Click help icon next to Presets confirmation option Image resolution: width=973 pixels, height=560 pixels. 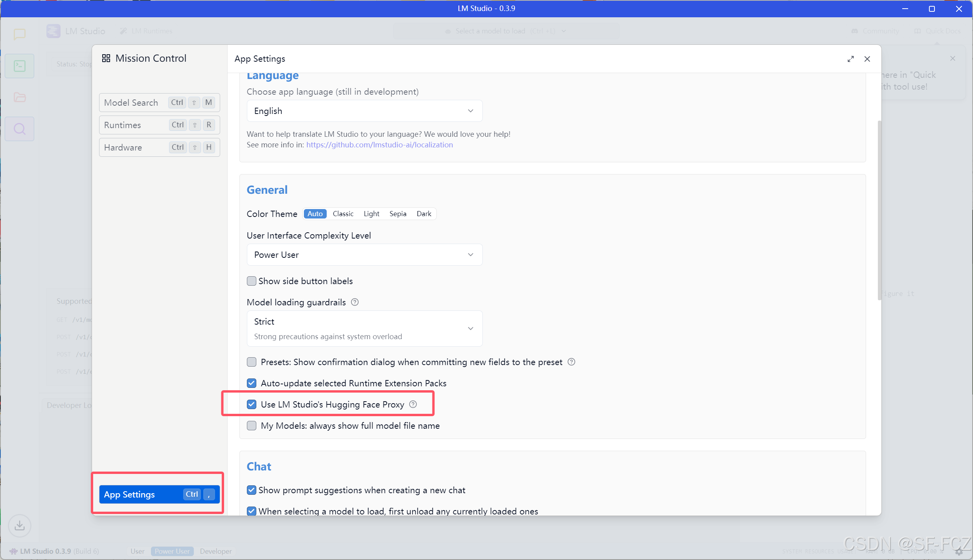point(572,362)
